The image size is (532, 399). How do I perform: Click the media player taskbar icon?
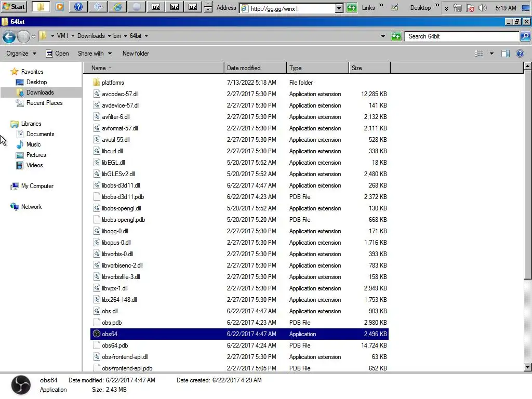60,7
